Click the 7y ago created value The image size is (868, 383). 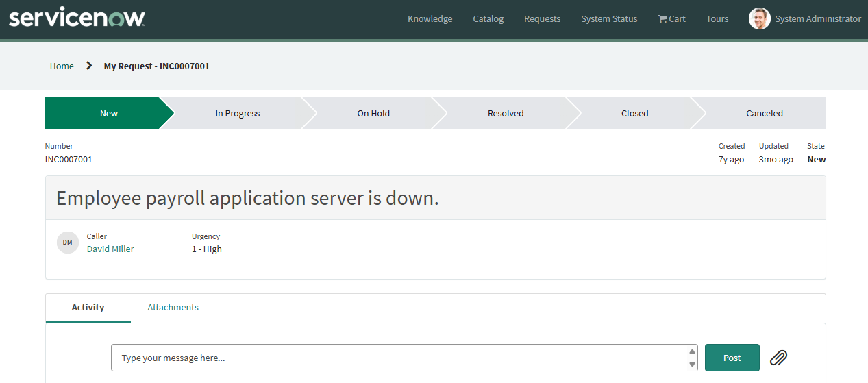point(732,159)
